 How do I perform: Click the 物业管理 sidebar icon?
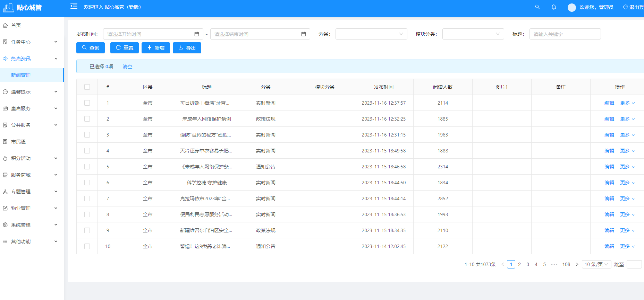(x=5, y=208)
